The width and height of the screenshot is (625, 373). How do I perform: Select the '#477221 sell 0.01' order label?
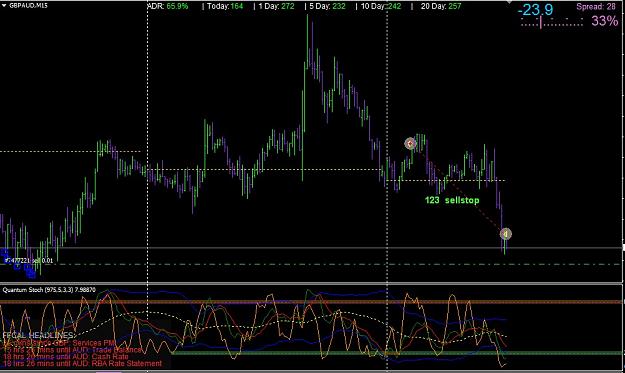click(x=29, y=261)
